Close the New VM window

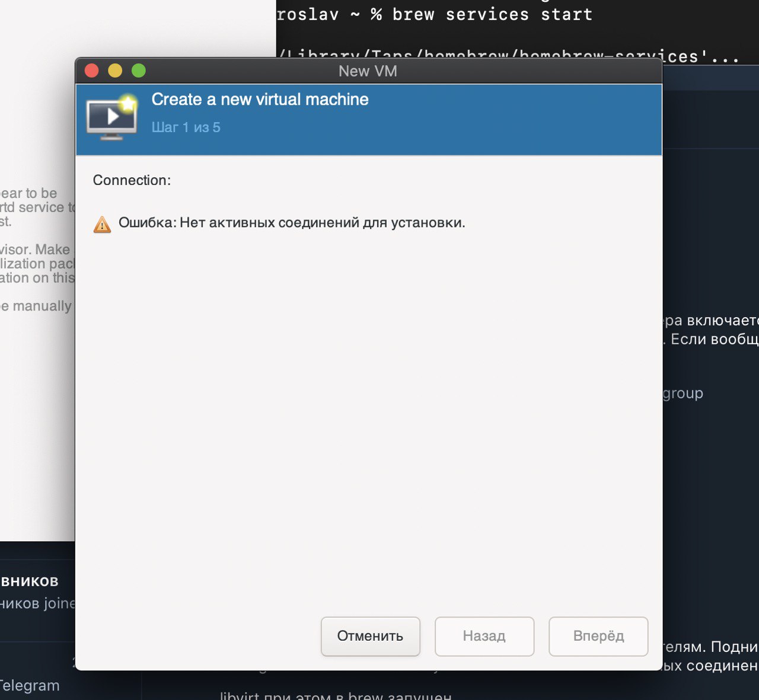[x=92, y=71]
